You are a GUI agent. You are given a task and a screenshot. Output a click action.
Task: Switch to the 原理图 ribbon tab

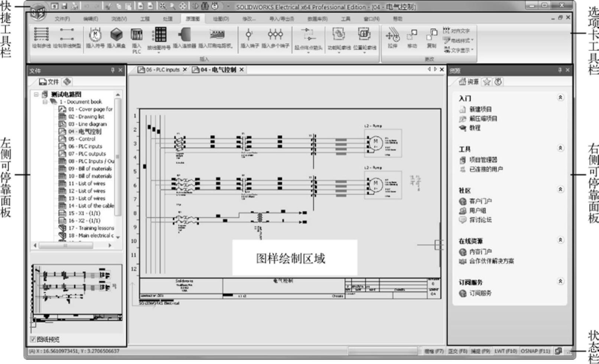(192, 19)
